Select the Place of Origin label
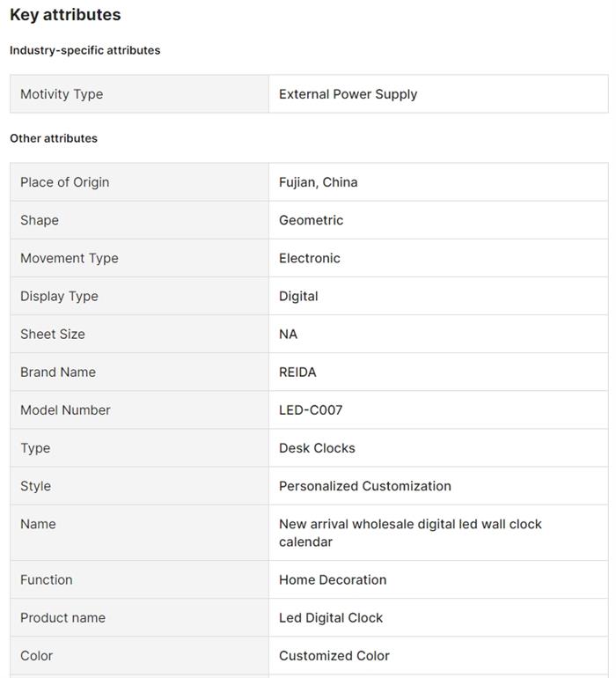 point(65,182)
